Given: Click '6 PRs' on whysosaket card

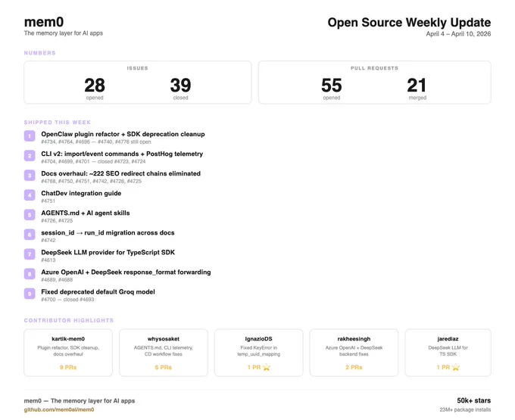Looking at the screenshot, I should tap(164, 367).
